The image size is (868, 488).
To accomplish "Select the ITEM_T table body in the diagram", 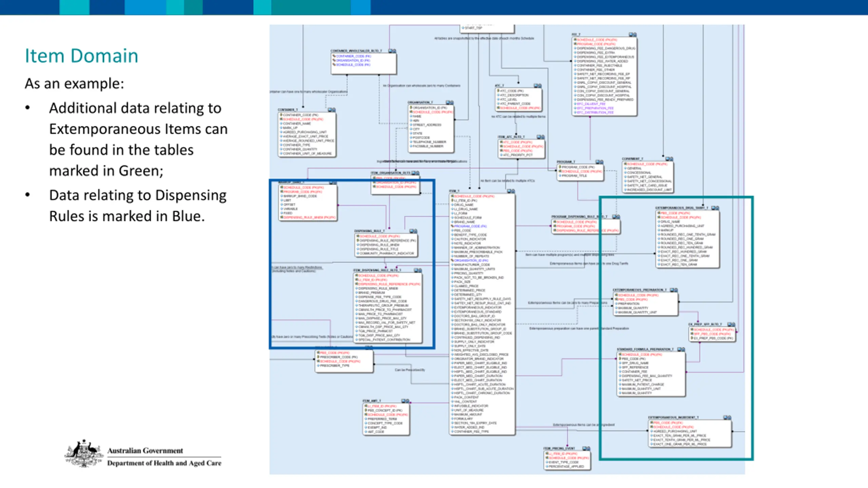I will [482, 314].
